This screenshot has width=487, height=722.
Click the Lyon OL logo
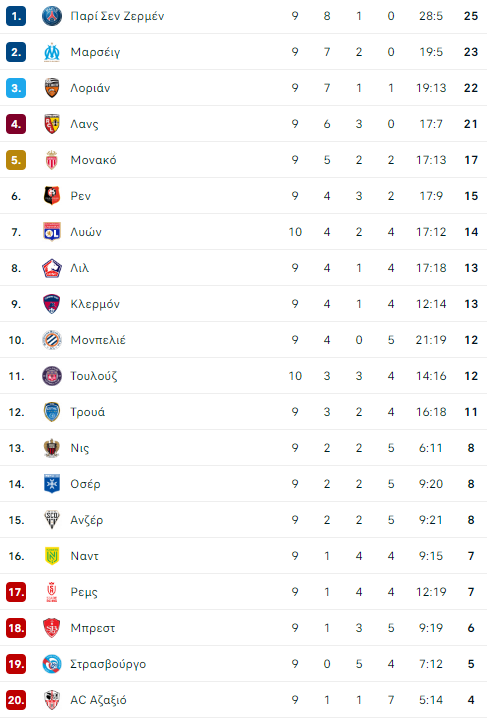(52, 232)
